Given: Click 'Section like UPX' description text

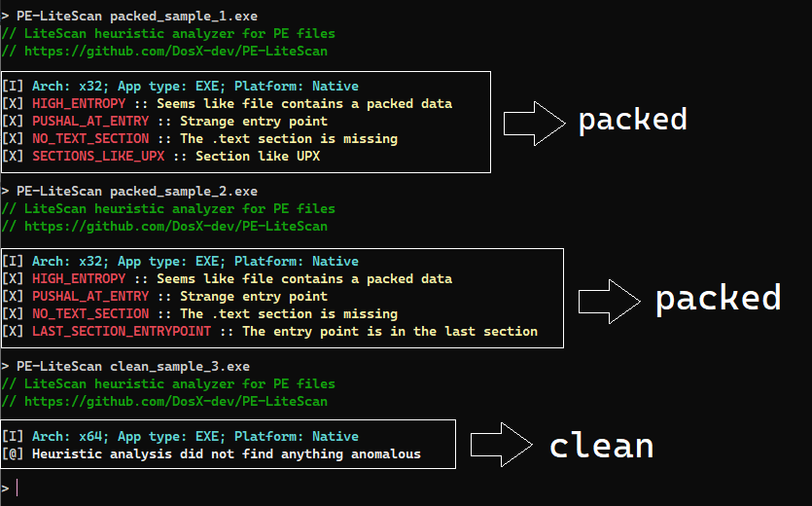Looking at the screenshot, I should coord(258,157).
